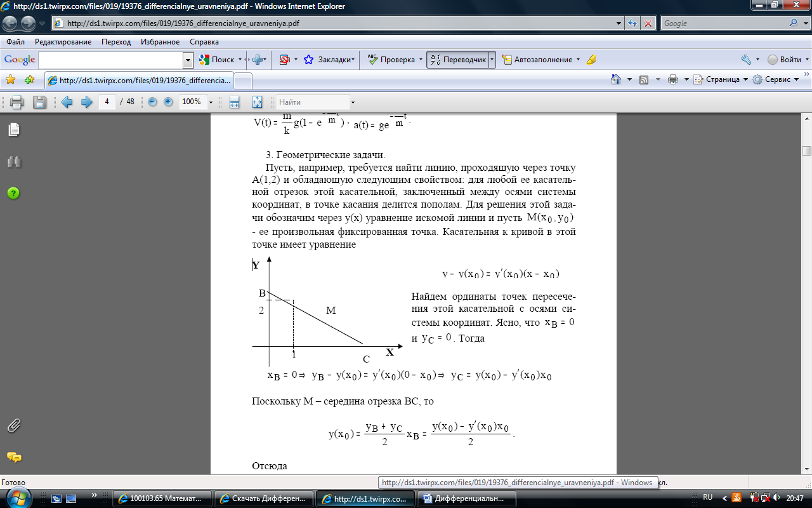Screen dimensions: 812x508
Task: Expand the PDF Найти find options dropdown
Action: (x=353, y=102)
